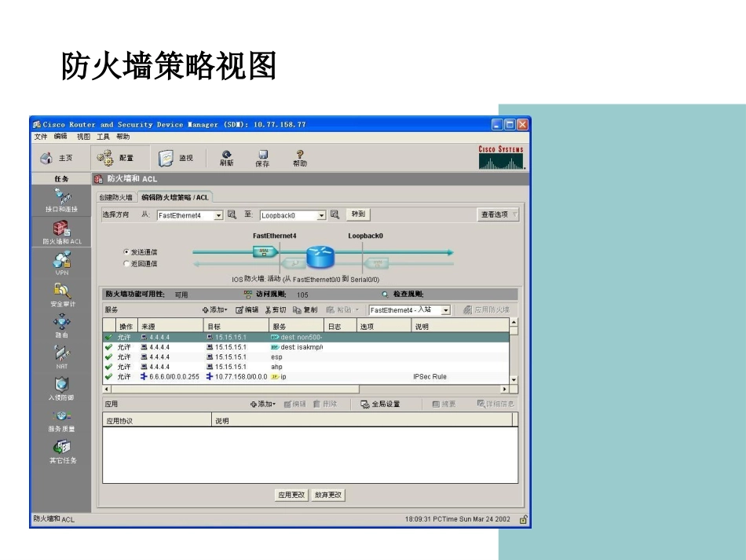Switch to 编辑防火墙策略 / ACL tab

[174, 197]
